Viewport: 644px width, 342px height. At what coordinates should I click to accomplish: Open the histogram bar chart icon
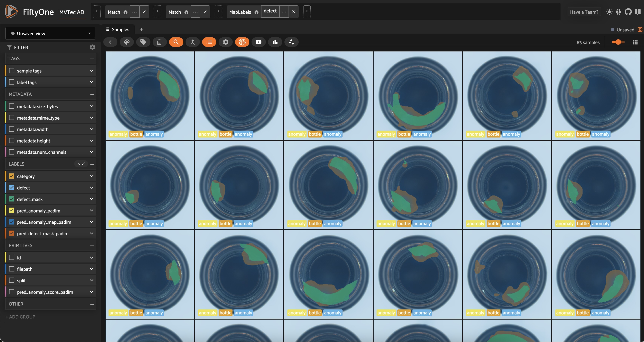coord(275,42)
